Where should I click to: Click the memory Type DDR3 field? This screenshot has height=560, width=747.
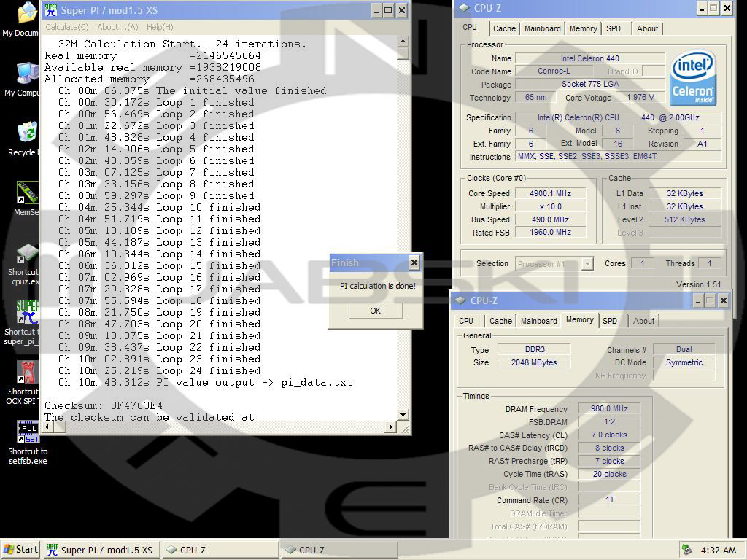tap(534, 349)
